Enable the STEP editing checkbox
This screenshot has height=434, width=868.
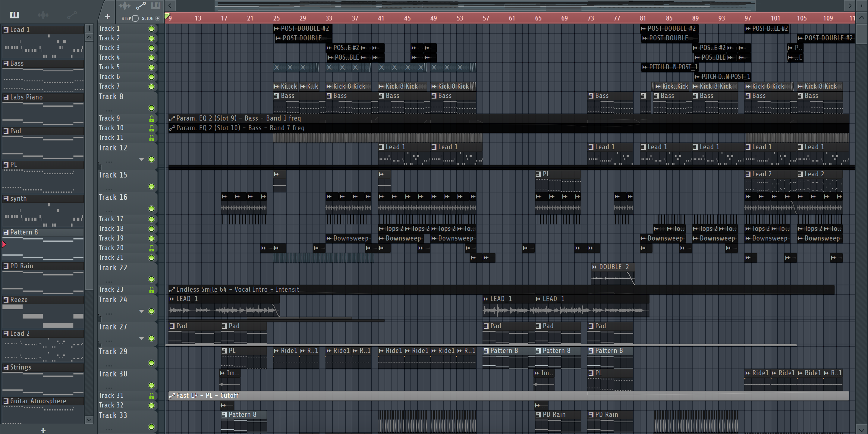pos(135,18)
